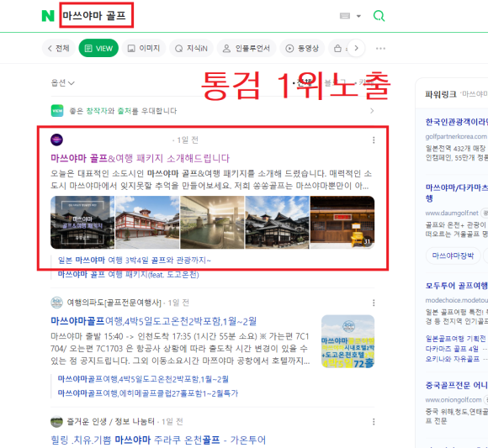Open 마쓰야마 골프 여행 패키지(feat. 도고온천) link
488x448 pixels.
pyautogui.click(x=128, y=275)
